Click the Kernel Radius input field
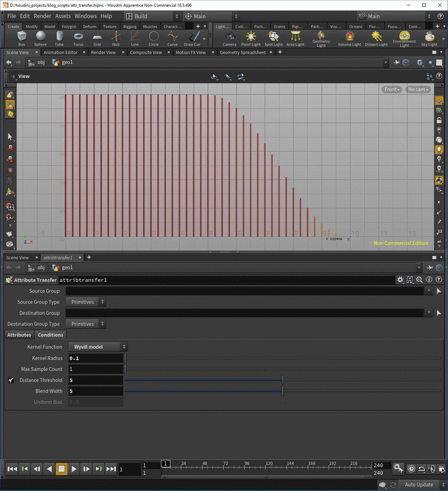 click(96, 358)
